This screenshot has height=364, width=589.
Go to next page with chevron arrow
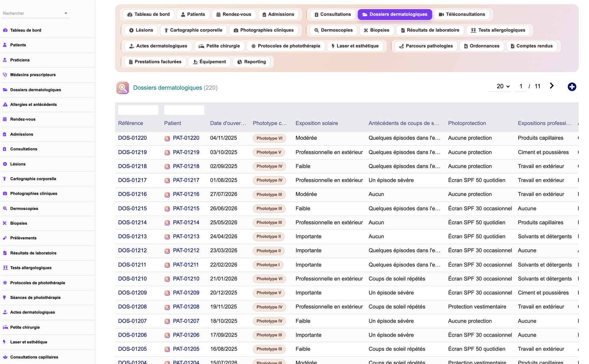pyautogui.click(x=551, y=86)
